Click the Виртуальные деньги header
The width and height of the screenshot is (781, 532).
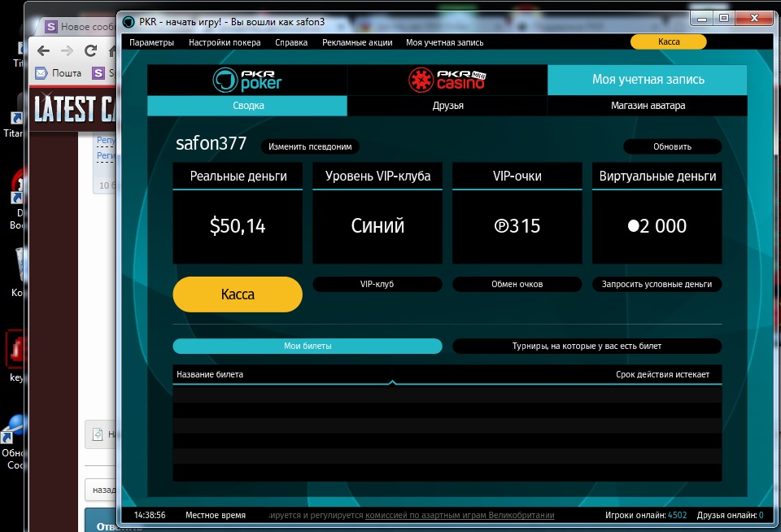[x=657, y=176]
